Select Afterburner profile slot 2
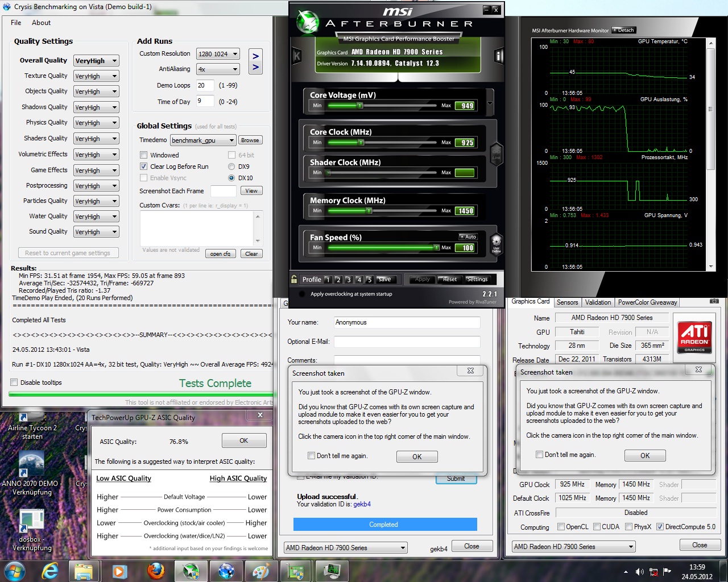The image size is (728, 582). (338, 280)
